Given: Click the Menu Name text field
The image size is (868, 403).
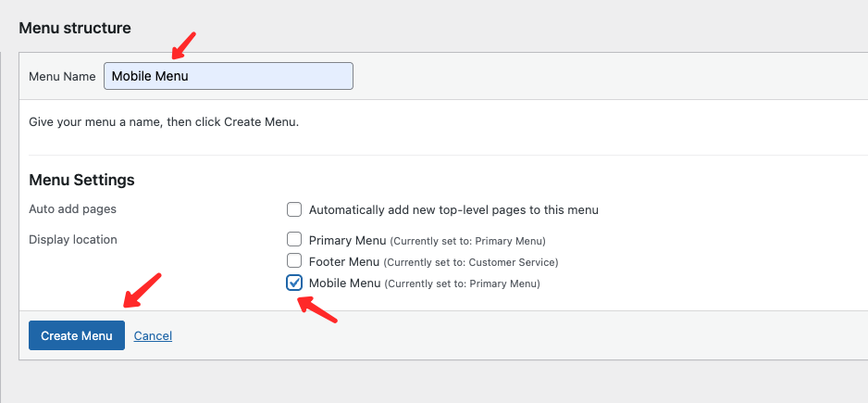Looking at the screenshot, I should pyautogui.click(x=228, y=76).
